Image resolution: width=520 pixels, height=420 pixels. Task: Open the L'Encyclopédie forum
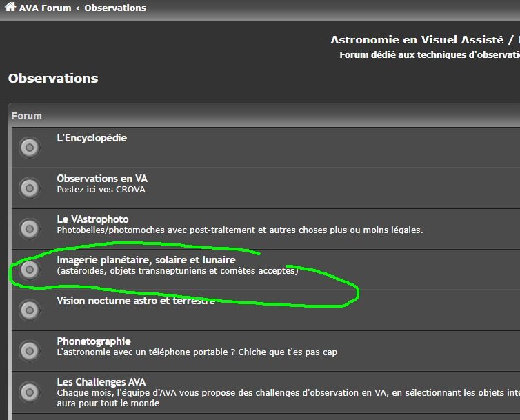(92, 138)
